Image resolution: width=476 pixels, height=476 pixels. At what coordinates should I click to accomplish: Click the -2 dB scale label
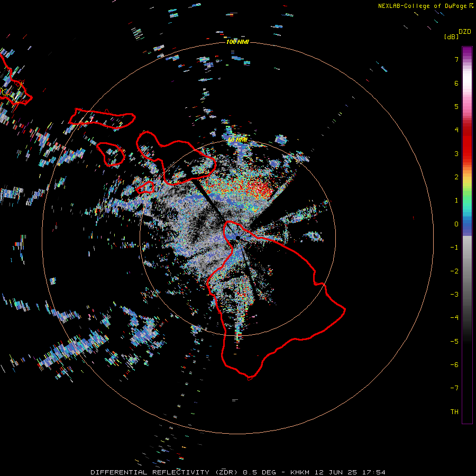pos(454,271)
